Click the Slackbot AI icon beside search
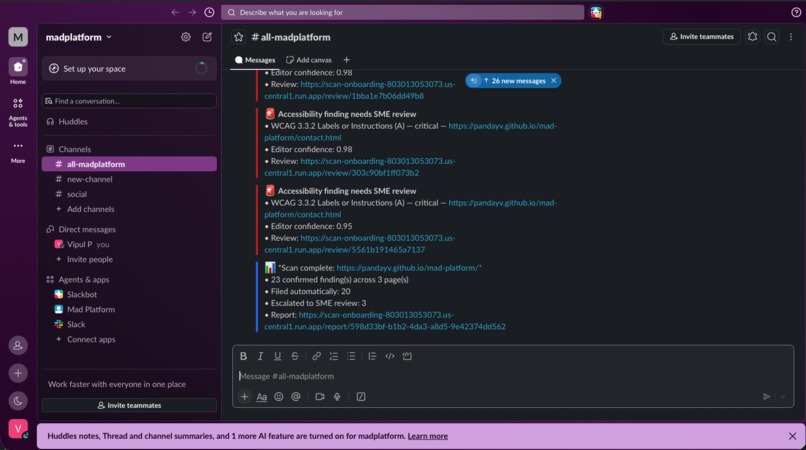Screen dimensions: 806x450 coord(596,12)
